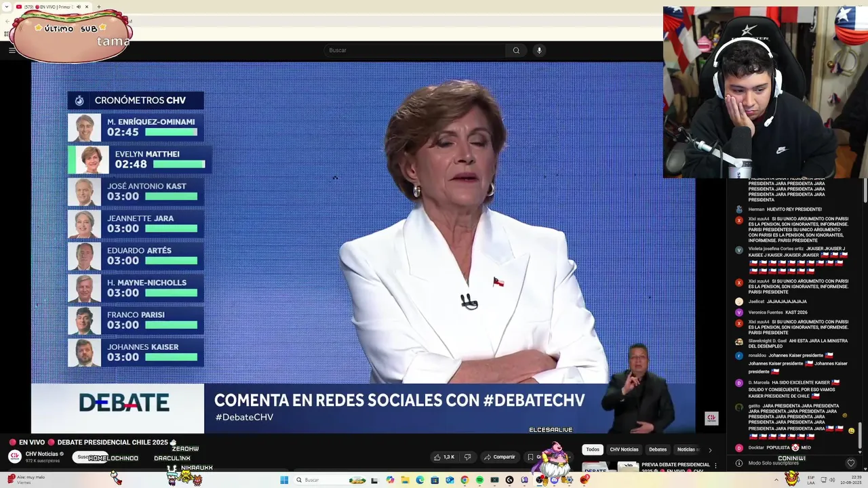Open the browser tab search dropdown
Viewport: 868px width, 488px height.
[6, 7]
